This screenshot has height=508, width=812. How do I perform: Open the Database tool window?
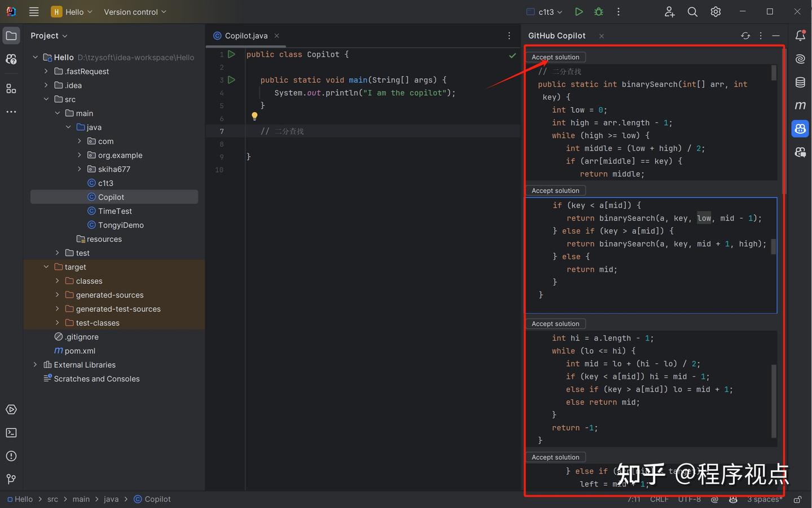(800, 82)
